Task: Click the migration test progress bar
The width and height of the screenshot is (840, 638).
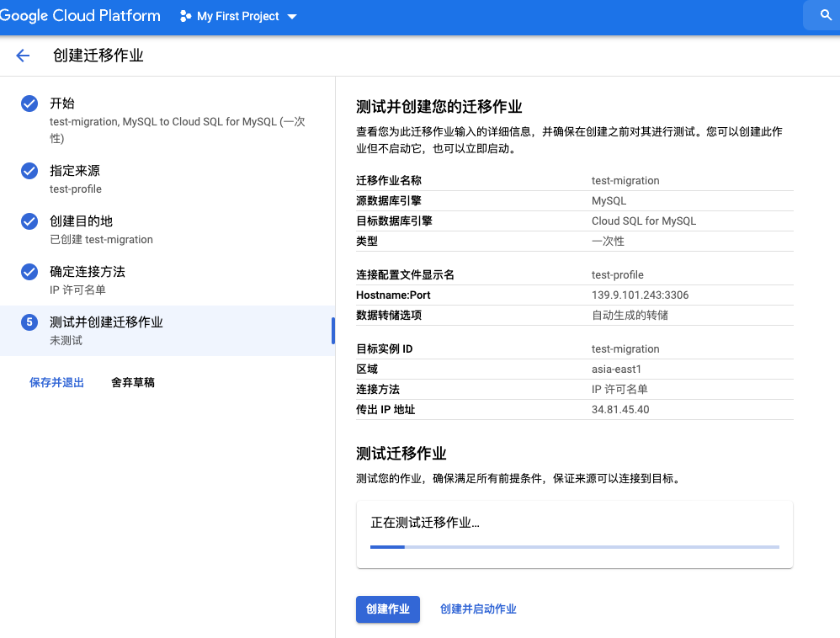Action: pos(575,547)
